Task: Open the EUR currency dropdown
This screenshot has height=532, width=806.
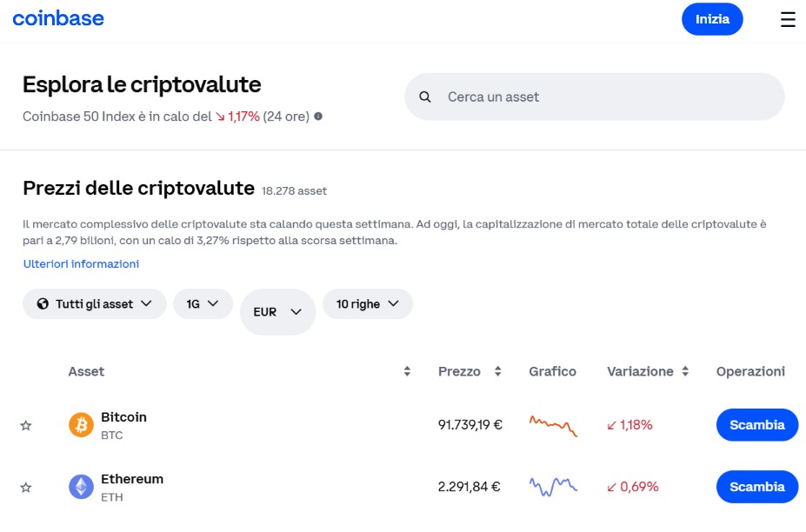Action: (x=277, y=311)
